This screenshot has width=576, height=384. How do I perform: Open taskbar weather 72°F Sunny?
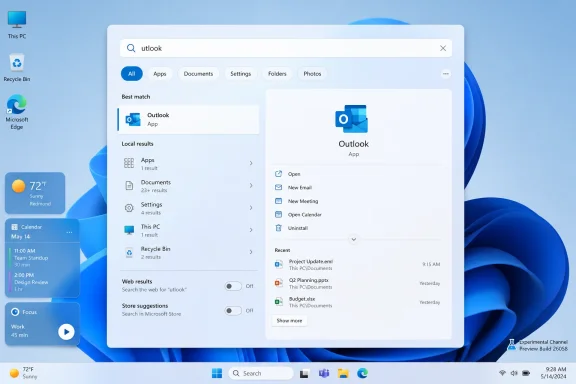(24, 373)
